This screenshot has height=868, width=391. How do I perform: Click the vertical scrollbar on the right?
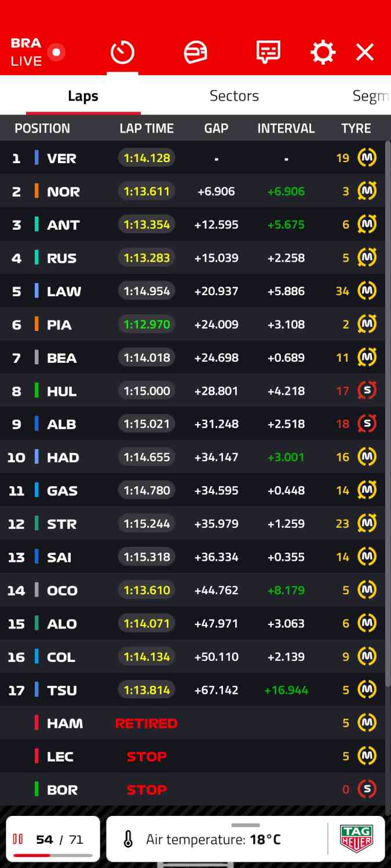pos(388,405)
